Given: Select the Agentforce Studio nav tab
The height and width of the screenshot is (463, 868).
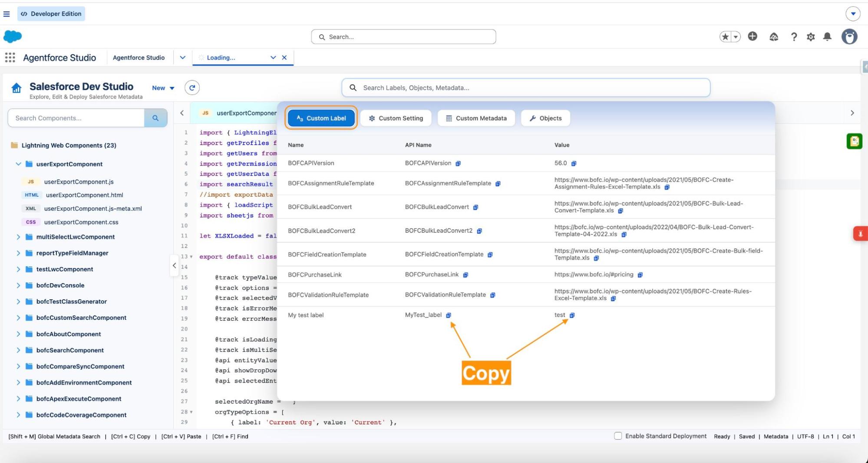Looking at the screenshot, I should pyautogui.click(x=139, y=57).
